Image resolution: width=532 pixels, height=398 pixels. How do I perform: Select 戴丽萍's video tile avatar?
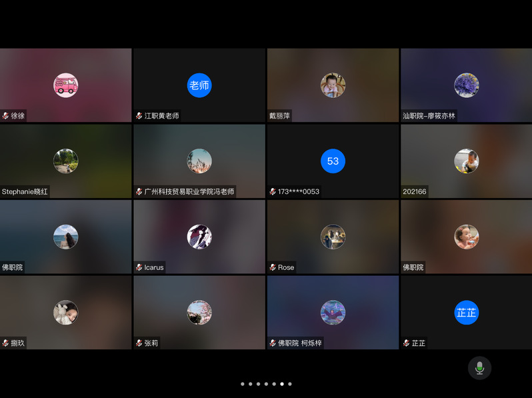click(x=333, y=85)
